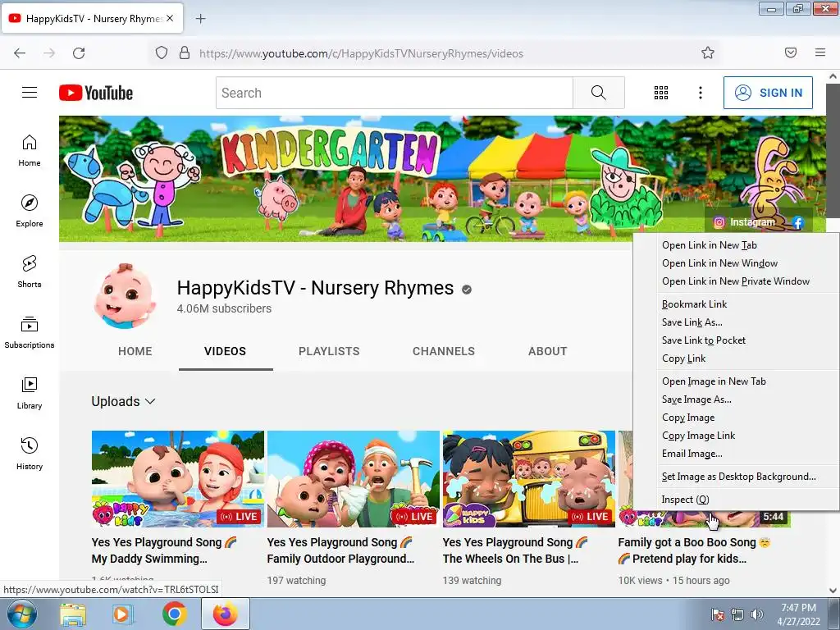840x630 pixels.
Task: Click Yes Yes Playground Song My Daddy Swimming title
Action: point(164,550)
